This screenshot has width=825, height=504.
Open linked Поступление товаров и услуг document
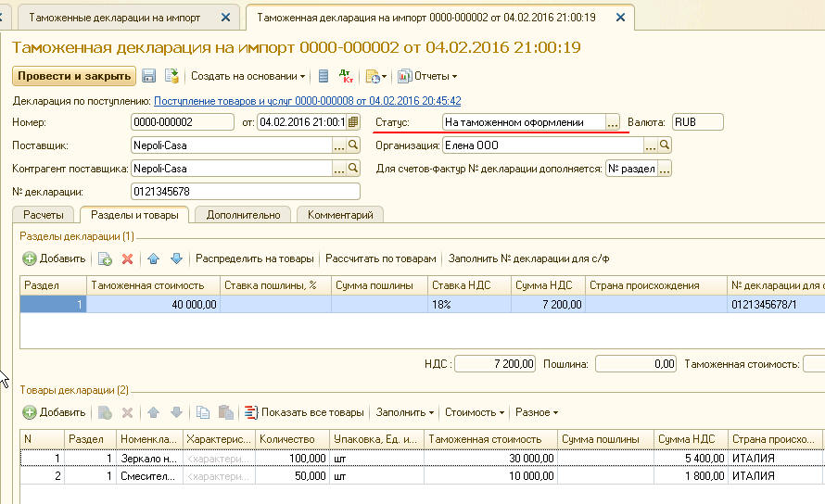tap(307, 101)
